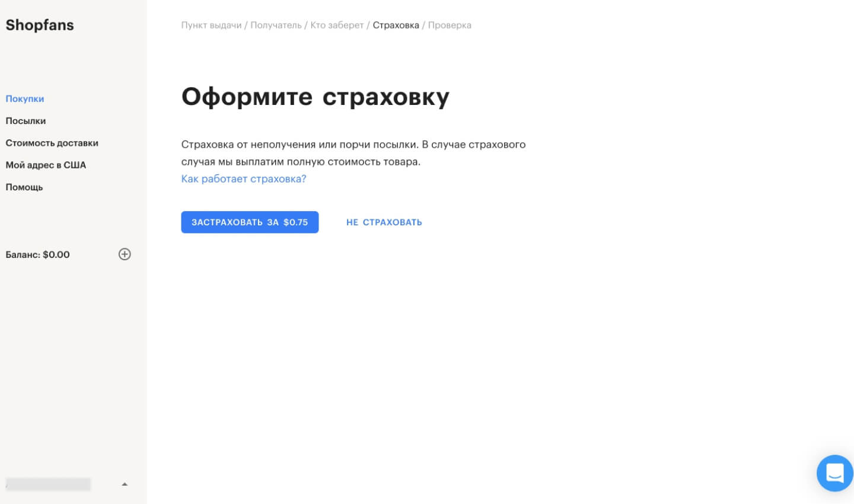Go to Посылки in sidebar
This screenshot has height=504, width=854.
pos(26,121)
